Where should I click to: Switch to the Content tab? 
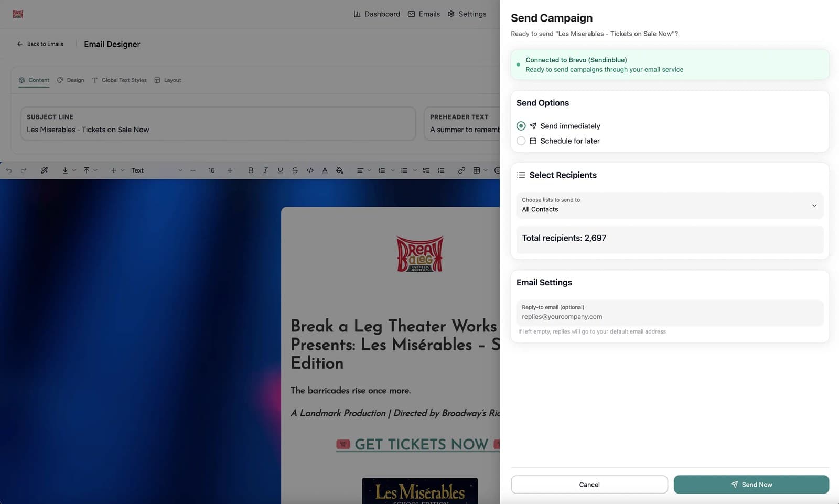click(34, 80)
